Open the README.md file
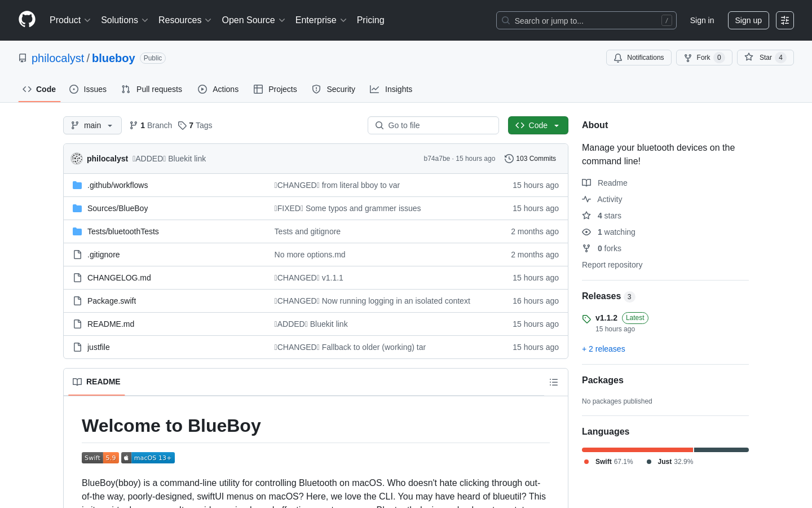812x508 pixels. [111, 324]
